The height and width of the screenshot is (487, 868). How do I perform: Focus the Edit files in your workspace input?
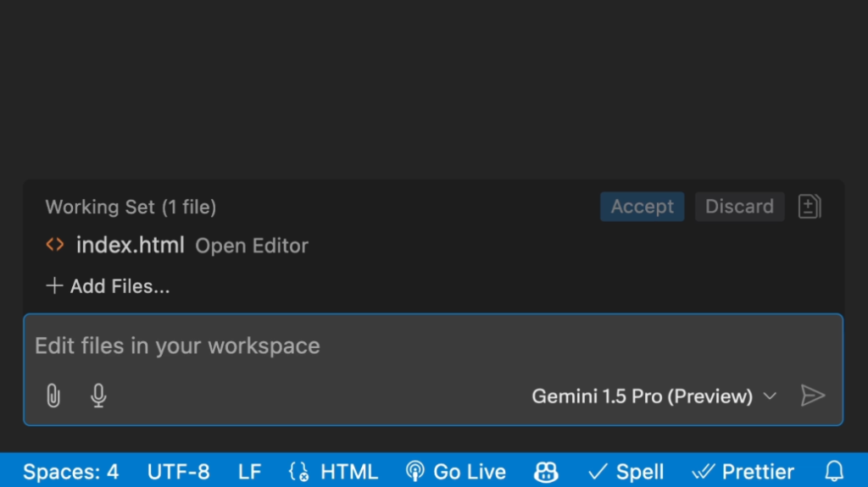tap(433, 346)
